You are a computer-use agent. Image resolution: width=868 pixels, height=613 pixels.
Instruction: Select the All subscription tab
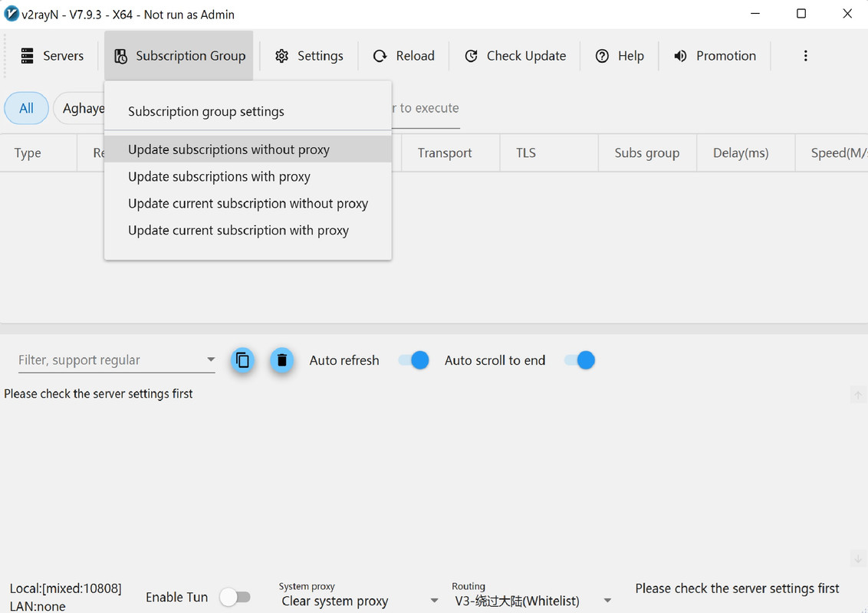point(26,108)
